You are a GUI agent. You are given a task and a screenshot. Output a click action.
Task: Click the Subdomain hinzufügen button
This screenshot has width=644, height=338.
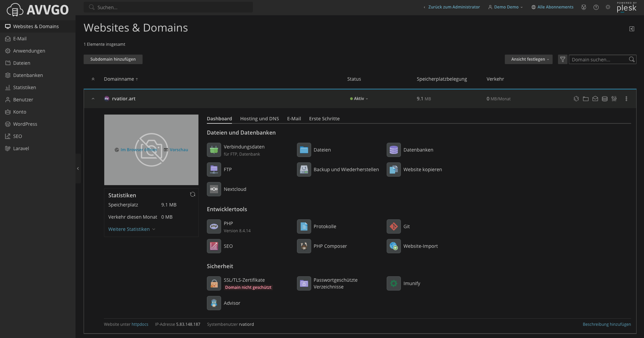113,59
